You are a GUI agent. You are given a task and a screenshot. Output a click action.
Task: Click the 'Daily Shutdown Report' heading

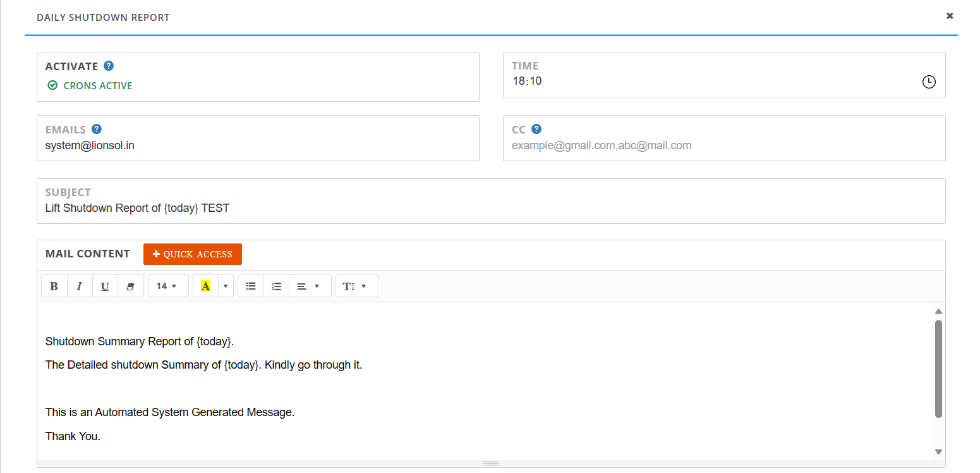(103, 18)
